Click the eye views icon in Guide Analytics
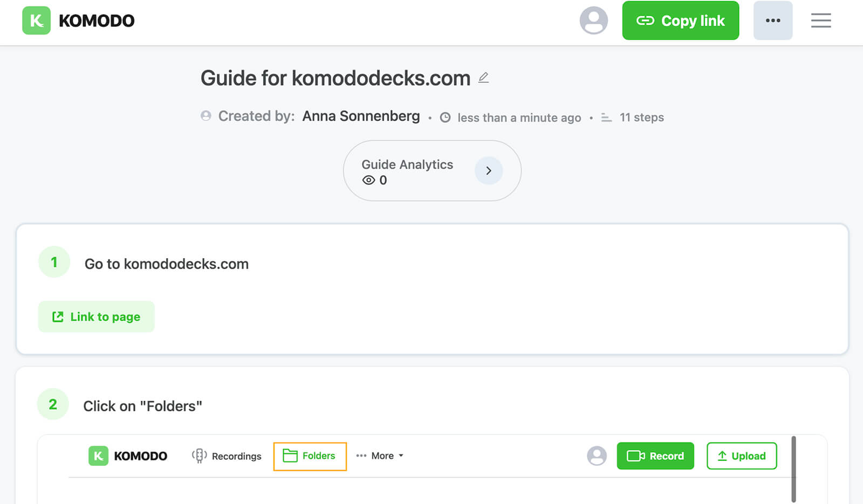Viewport: 863px width, 504px height. tap(368, 180)
